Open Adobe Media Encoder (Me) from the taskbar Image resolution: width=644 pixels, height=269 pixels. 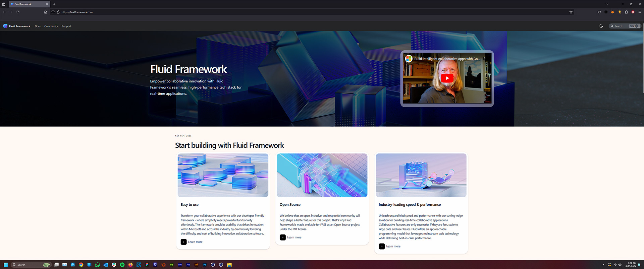(x=180, y=265)
